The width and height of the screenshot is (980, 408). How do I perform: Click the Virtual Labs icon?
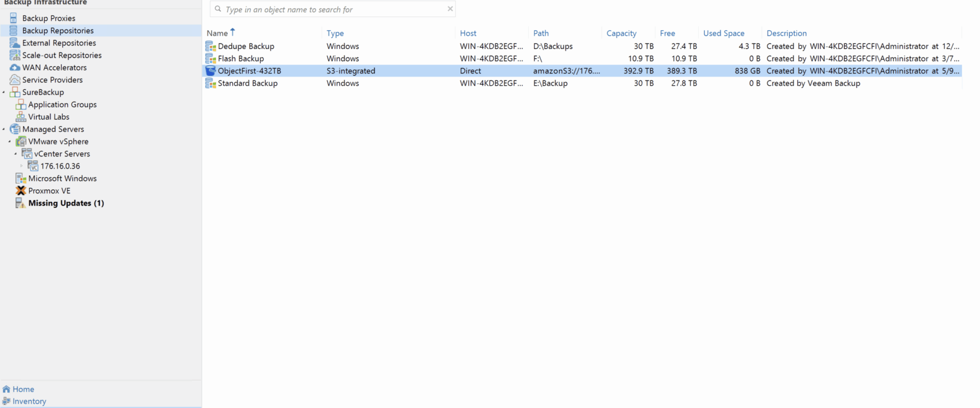21,117
